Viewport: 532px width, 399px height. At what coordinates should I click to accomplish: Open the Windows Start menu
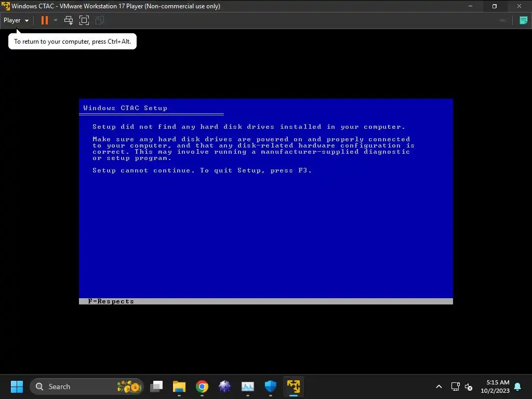pos(17,387)
